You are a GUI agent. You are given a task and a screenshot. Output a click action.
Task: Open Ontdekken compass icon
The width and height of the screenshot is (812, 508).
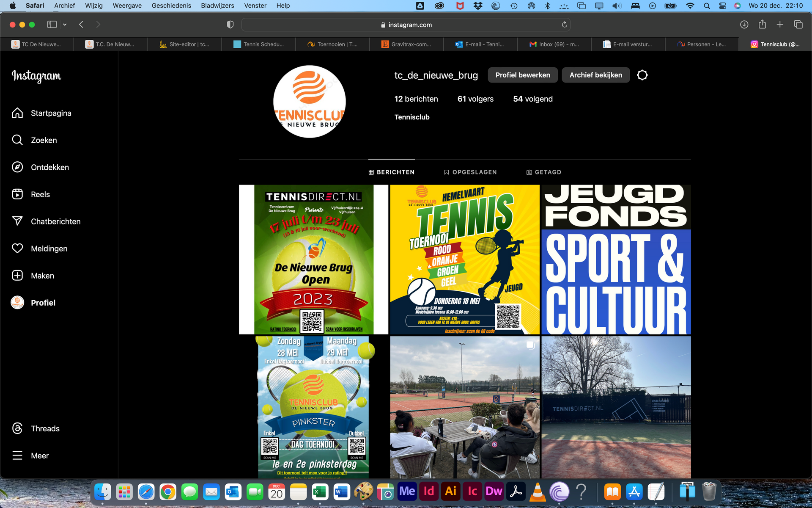click(17, 167)
